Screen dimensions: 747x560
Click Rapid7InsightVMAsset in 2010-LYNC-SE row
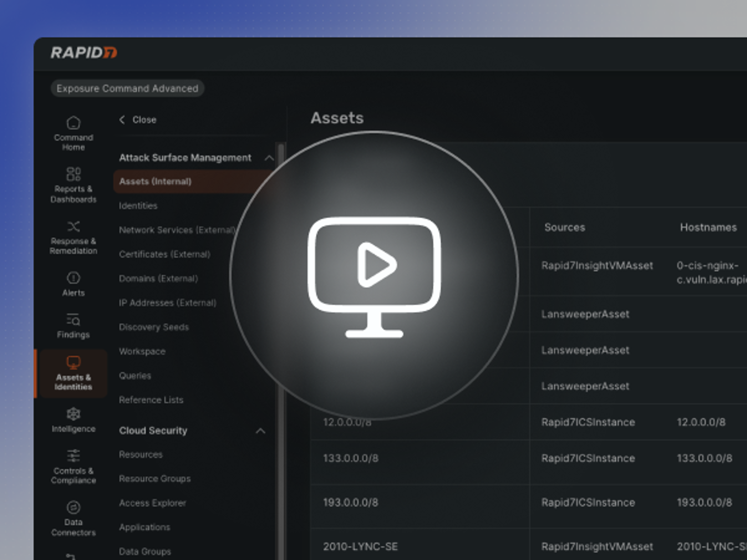point(597,547)
